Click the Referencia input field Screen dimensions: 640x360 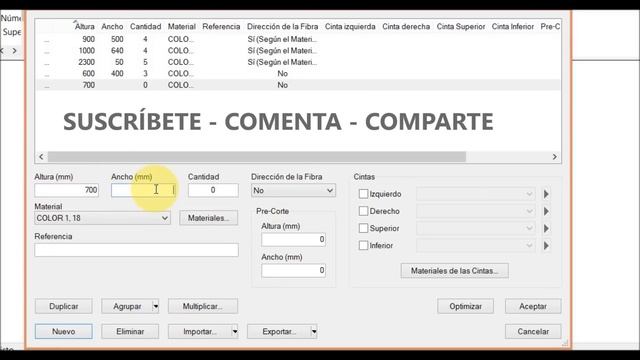[136, 250]
